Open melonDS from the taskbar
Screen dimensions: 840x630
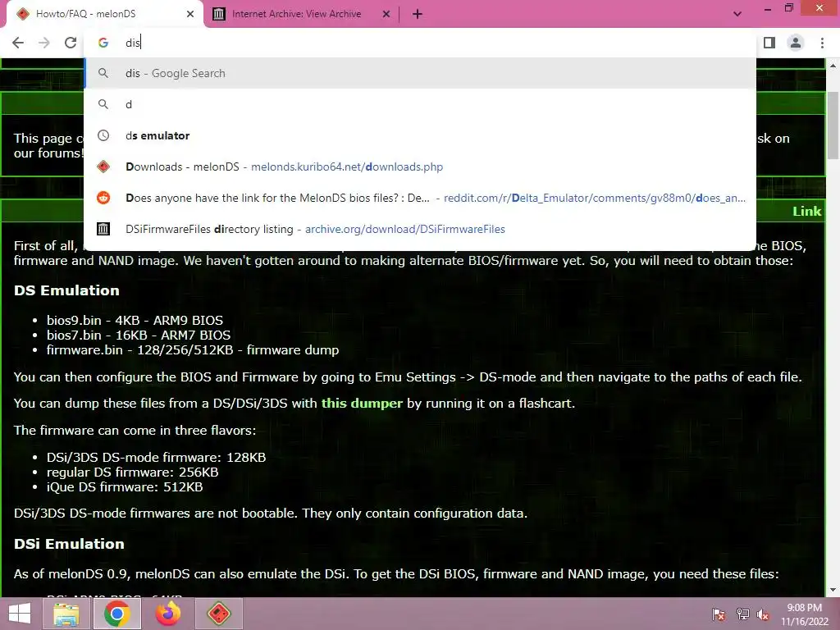click(x=218, y=614)
